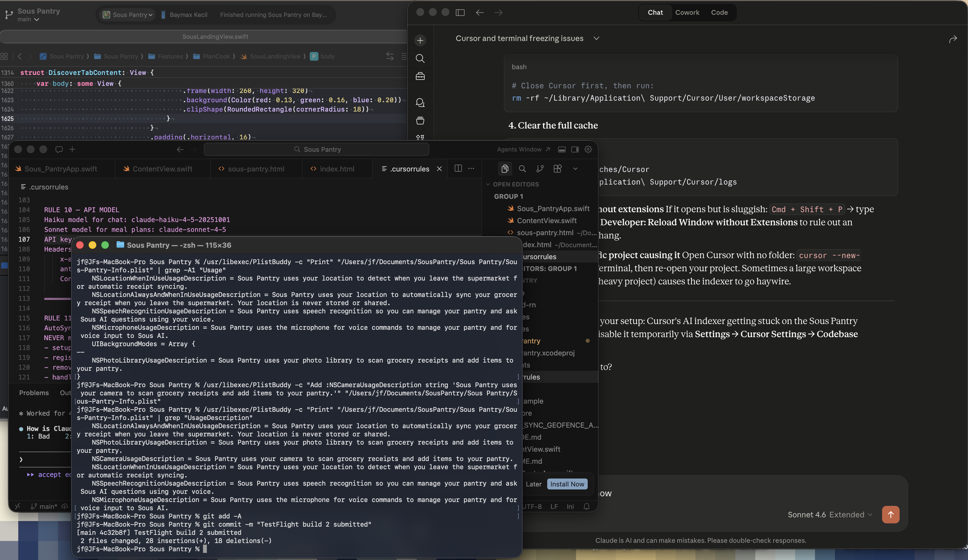Screen dimensions: 968x560
Task: Toggle accept edits mode in Cursor terminal
Action: pyautogui.click(x=49, y=475)
